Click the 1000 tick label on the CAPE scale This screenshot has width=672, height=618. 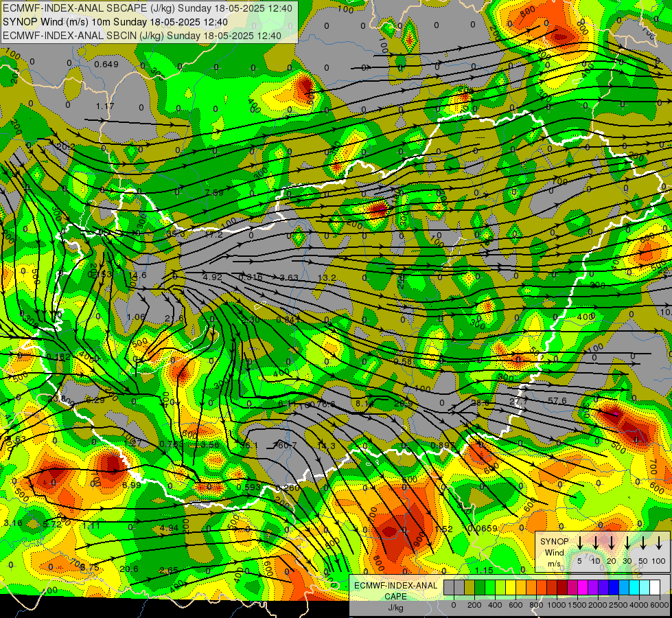(557, 605)
